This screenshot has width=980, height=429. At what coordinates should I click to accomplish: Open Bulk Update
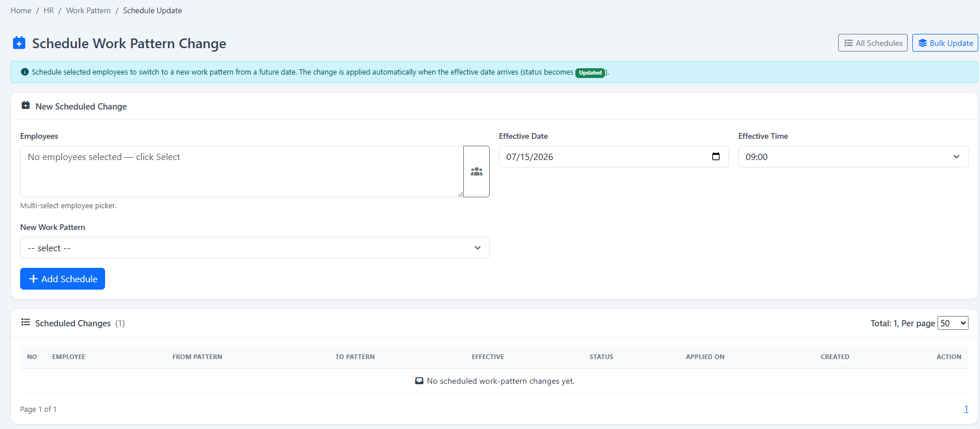945,43
